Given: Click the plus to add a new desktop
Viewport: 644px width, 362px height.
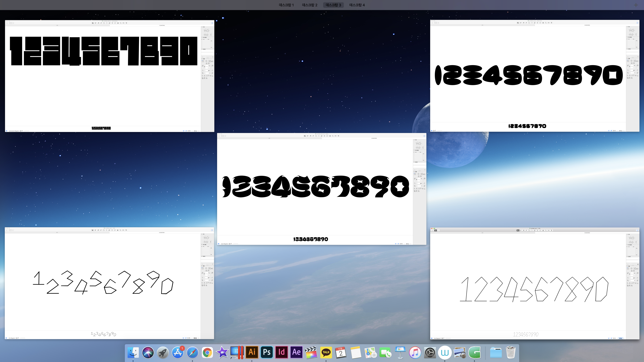Looking at the screenshot, I should pos(636,5).
